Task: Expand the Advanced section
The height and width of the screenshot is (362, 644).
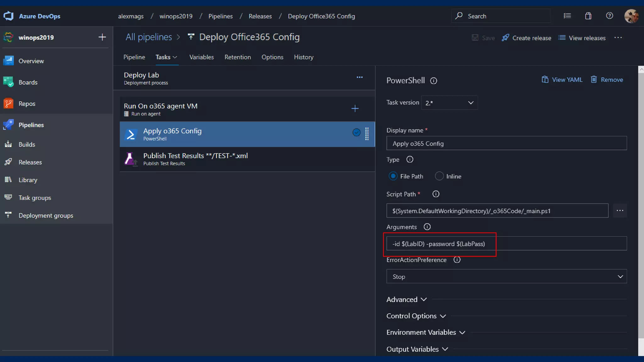Action: pos(406,299)
